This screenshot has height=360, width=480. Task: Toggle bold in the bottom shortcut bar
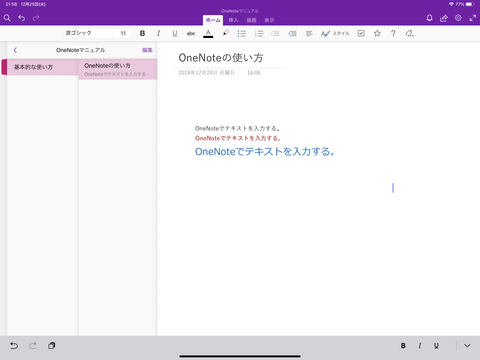point(403,346)
